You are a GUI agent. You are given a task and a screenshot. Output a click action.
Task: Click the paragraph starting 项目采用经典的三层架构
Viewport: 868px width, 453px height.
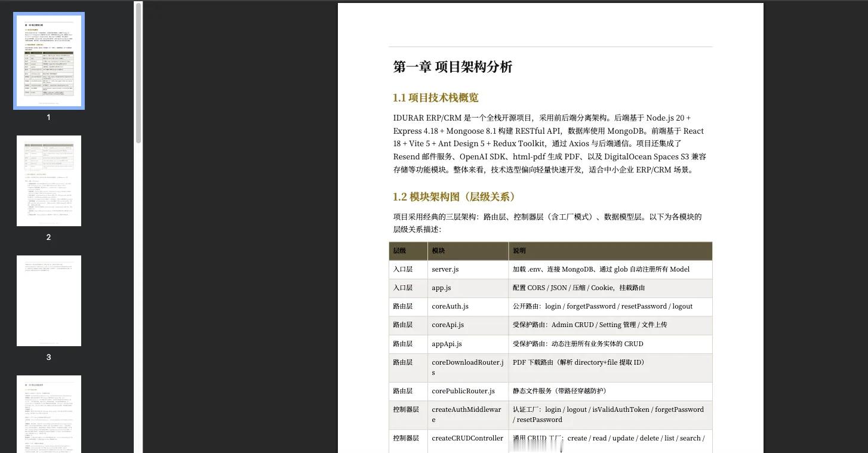coord(547,223)
